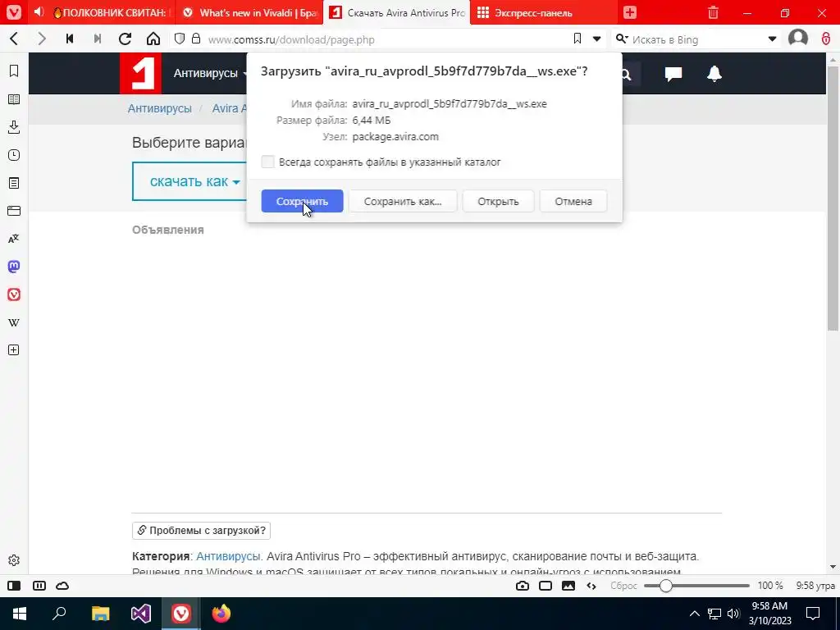Capture page with camera icon

pyautogui.click(x=523, y=586)
